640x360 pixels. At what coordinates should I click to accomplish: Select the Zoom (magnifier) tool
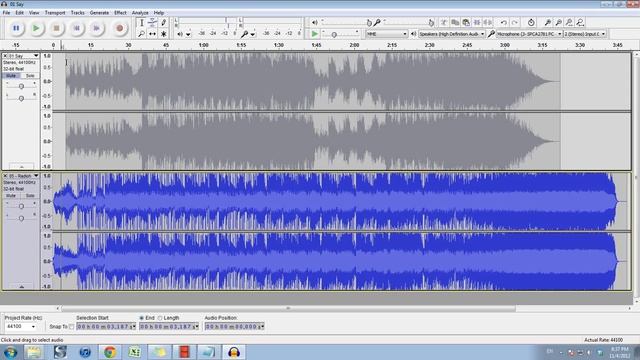pos(142,34)
